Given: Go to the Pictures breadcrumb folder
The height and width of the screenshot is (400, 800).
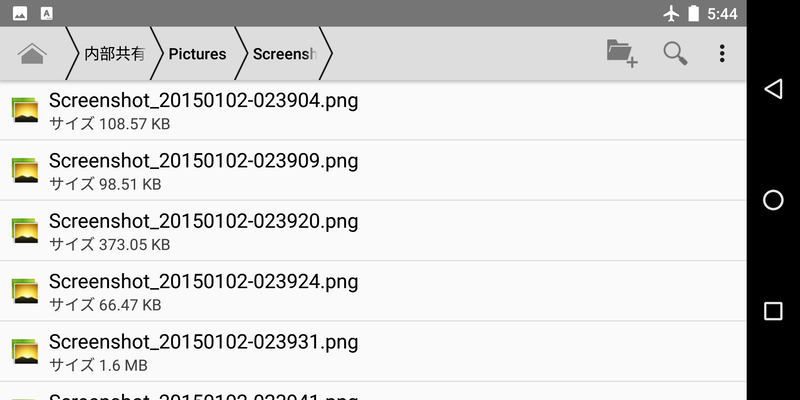Looking at the screenshot, I should pos(197,54).
